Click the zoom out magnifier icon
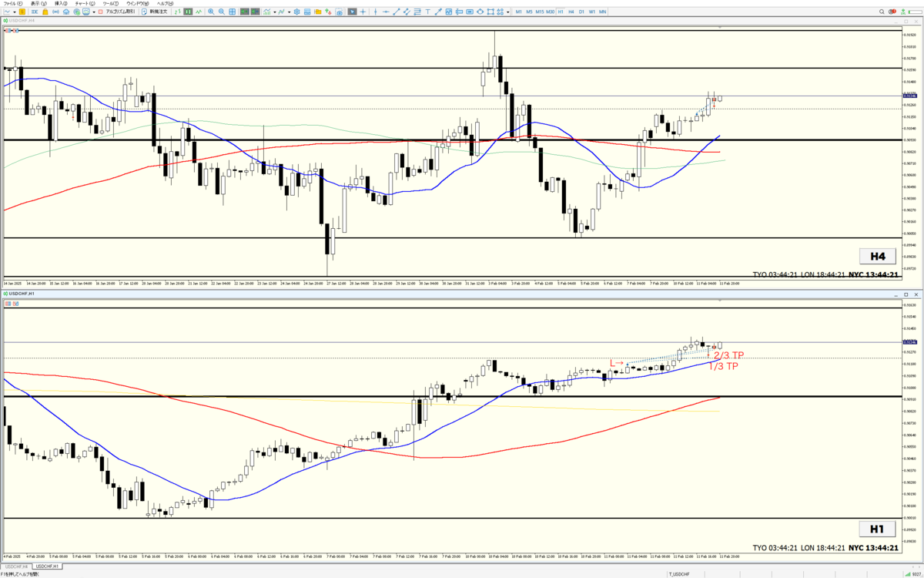The height and width of the screenshot is (578, 924). tap(221, 12)
